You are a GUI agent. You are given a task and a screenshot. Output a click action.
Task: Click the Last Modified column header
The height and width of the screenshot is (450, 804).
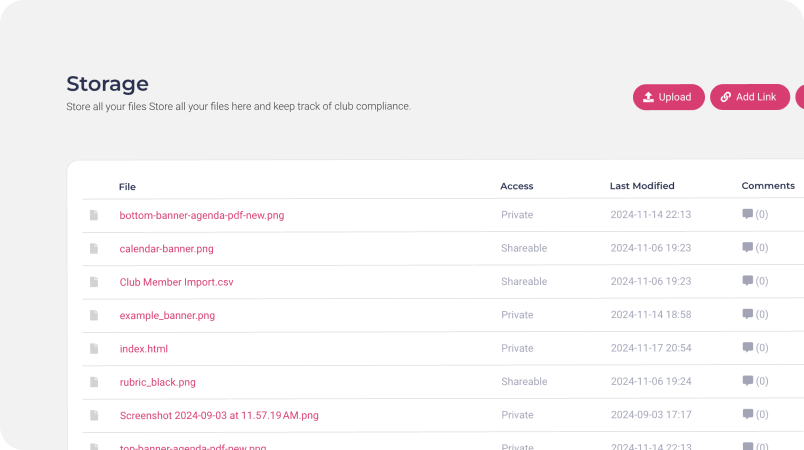click(x=642, y=186)
